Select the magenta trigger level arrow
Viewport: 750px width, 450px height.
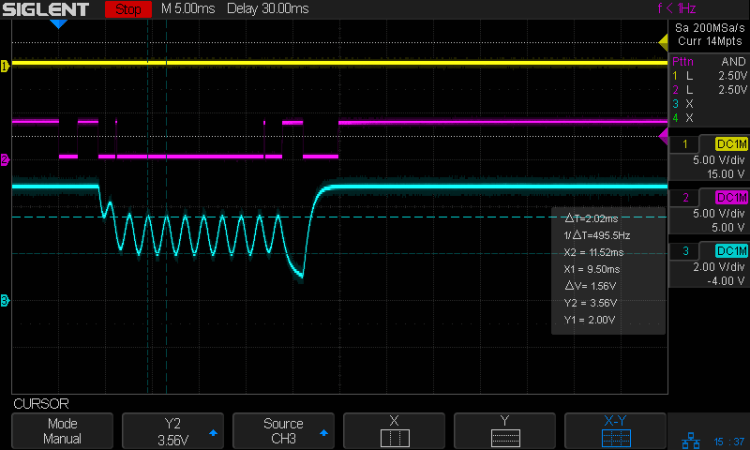pyautogui.click(x=663, y=136)
